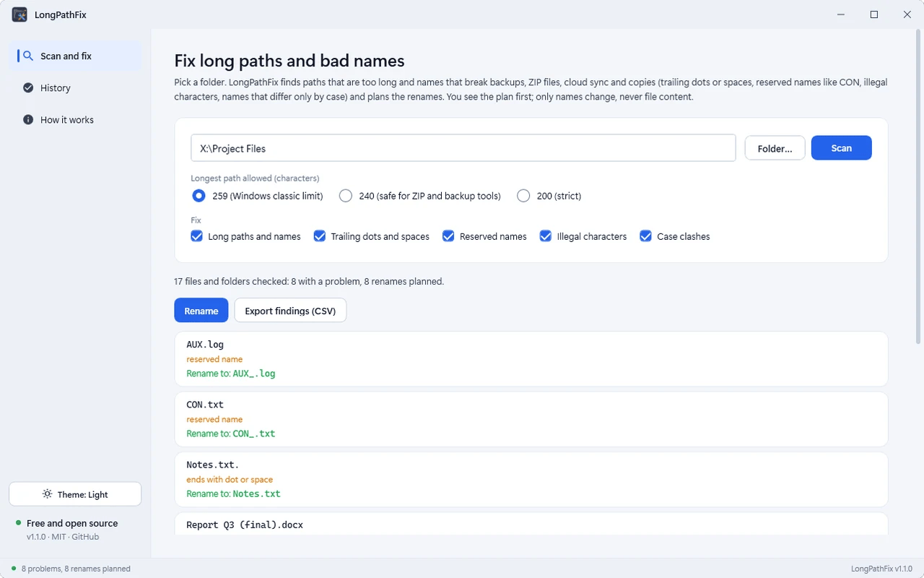This screenshot has height=578, width=924.
Task: Click the ends with dot or space label
Action: click(x=230, y=479)
